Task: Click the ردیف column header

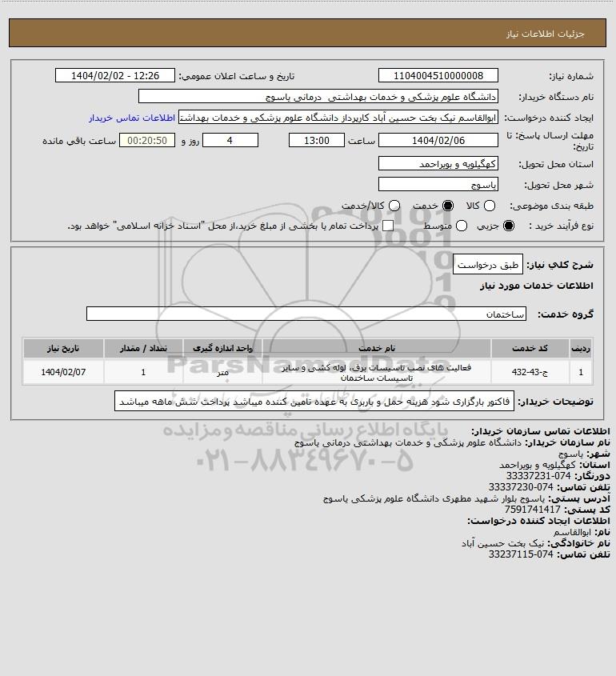Action: [x=581, y=348]
